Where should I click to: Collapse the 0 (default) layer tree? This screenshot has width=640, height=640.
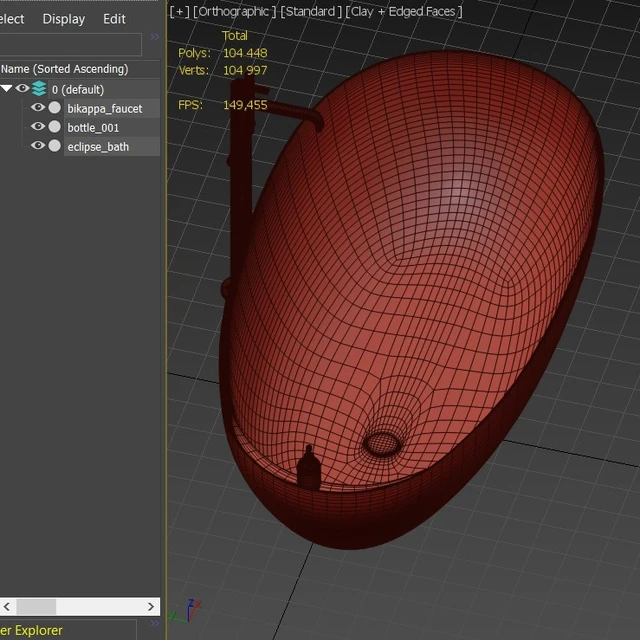(x=6, y=88)
